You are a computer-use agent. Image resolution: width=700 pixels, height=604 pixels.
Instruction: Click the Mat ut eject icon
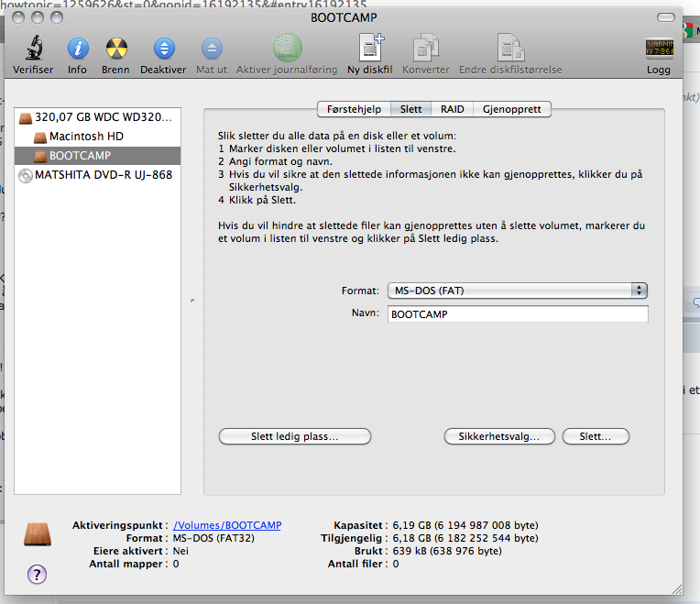tap(212, 49)
